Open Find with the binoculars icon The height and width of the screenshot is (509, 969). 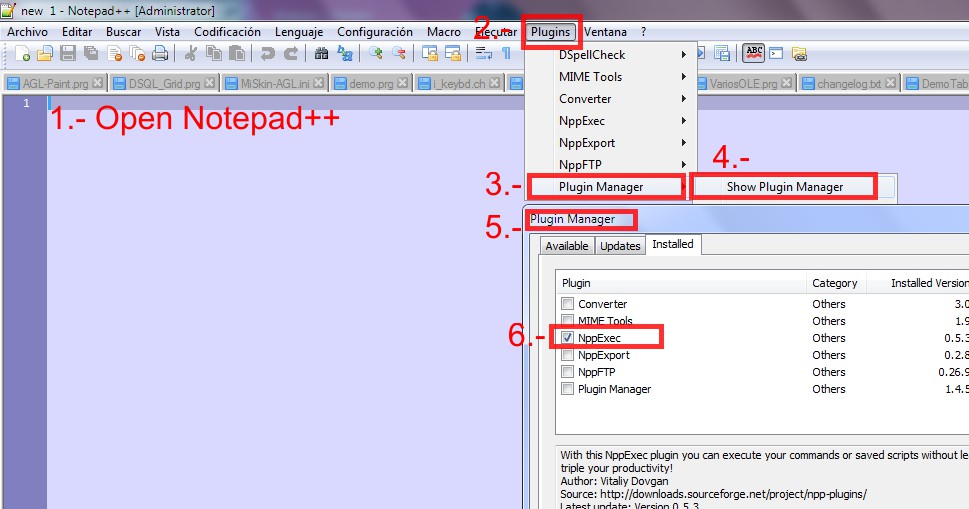[321, 54]
